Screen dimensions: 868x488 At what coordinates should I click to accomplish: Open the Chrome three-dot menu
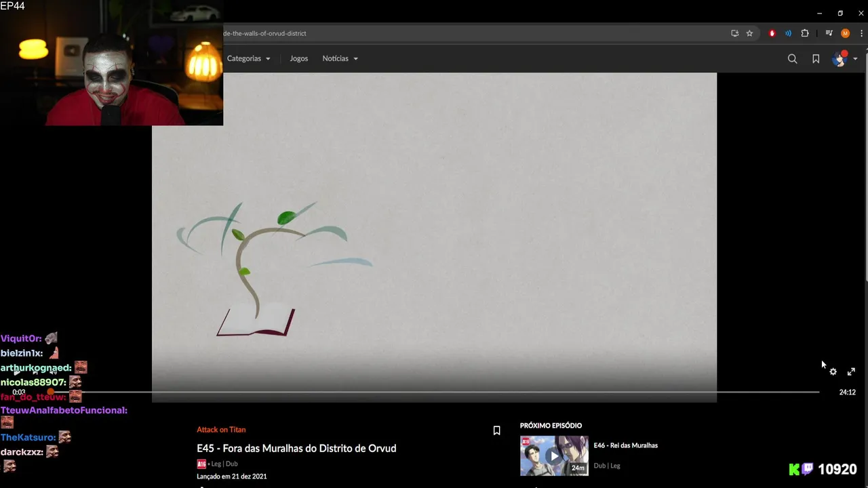pos(861,33)
